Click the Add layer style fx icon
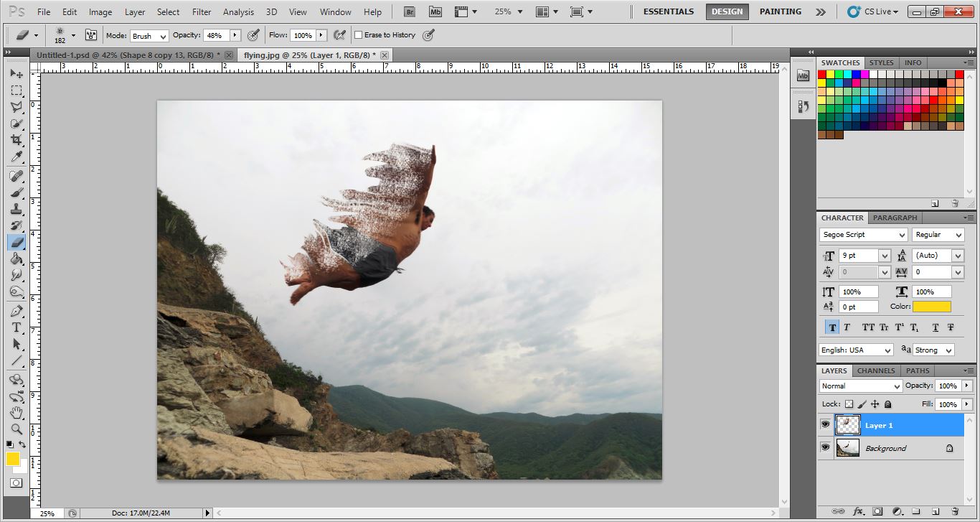 858,512
